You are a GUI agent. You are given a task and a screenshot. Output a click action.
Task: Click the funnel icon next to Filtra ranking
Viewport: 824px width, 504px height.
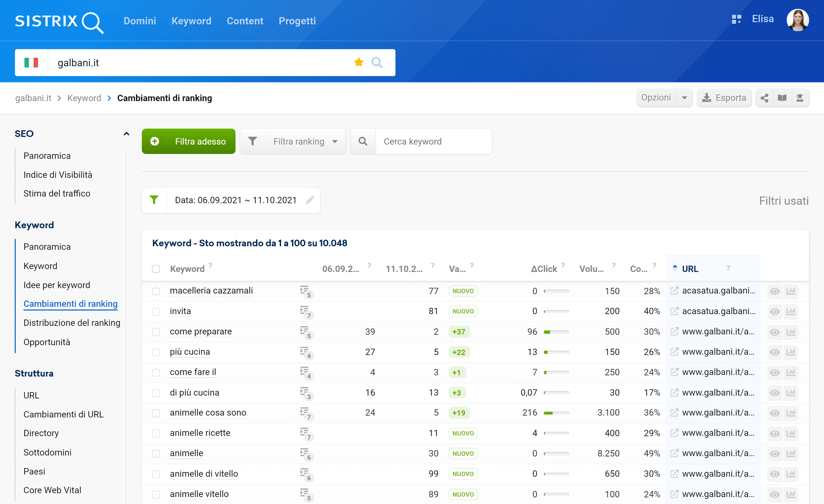(253, 141)
